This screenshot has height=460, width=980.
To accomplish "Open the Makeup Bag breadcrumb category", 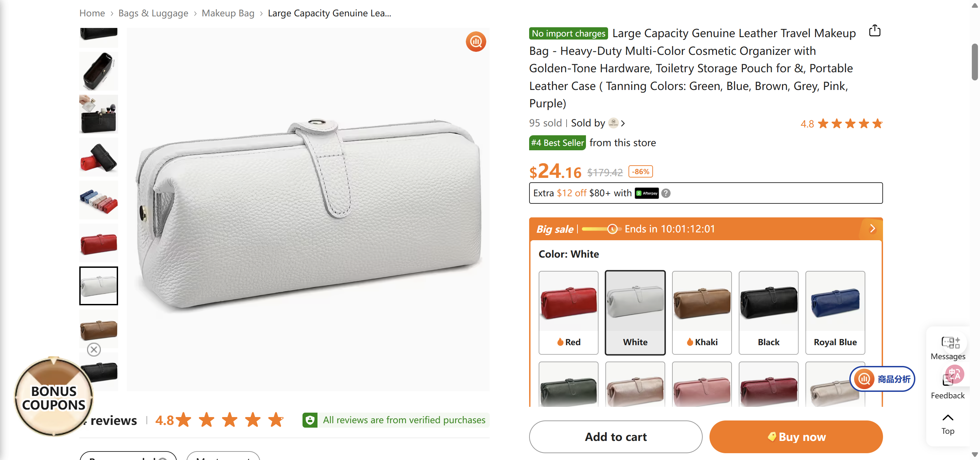I will tap(228, 13).
